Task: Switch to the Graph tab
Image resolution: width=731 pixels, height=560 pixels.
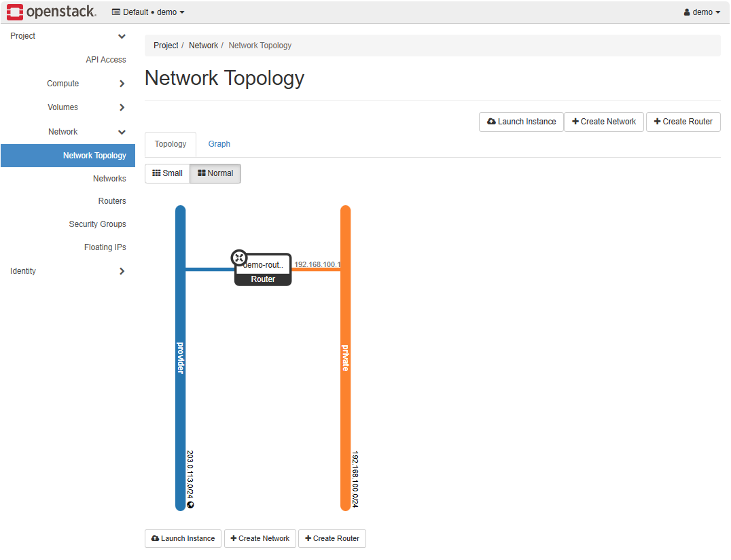Action: pyautogui.click(x=219, y=144)
